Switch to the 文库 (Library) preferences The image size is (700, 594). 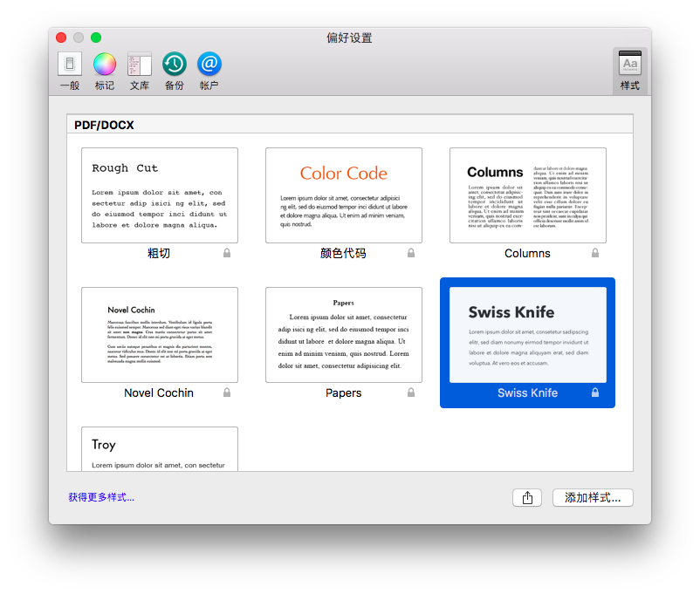[140, 71]
